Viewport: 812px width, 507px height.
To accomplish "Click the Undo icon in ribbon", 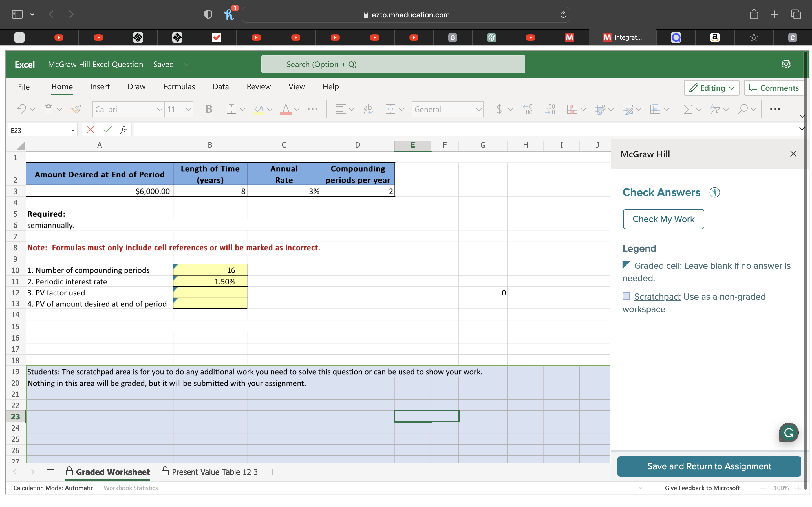I will point(21,109).
